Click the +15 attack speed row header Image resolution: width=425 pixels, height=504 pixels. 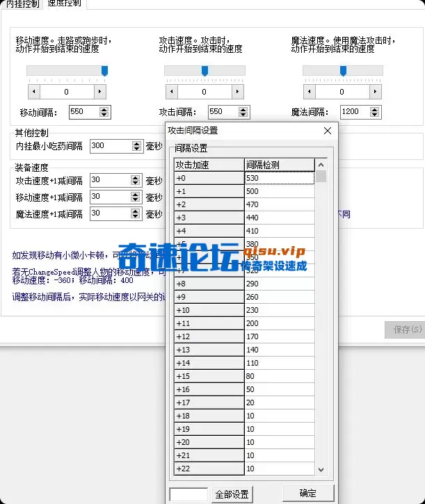coord(209,376)
